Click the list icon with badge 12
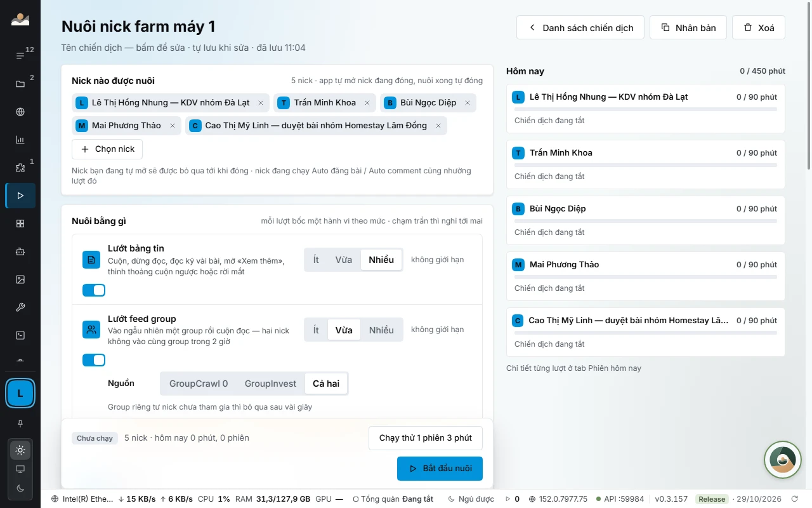 pos(20,56)
